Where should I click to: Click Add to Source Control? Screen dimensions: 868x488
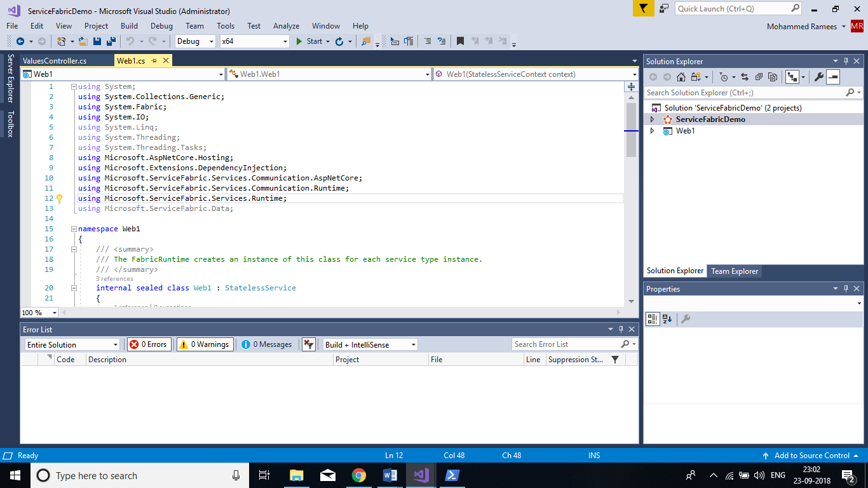point(811,456)
